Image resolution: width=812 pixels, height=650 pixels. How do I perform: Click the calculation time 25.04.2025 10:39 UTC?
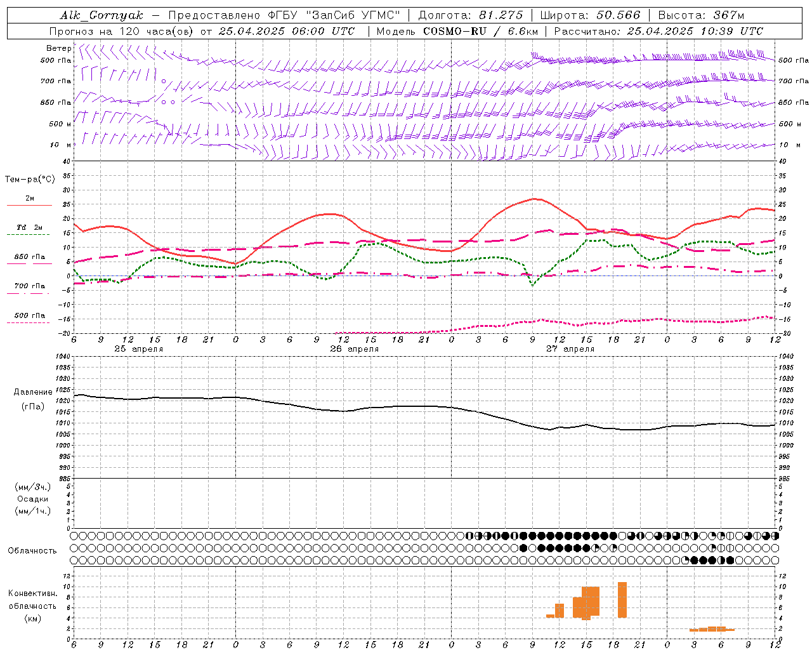(695, 31)
